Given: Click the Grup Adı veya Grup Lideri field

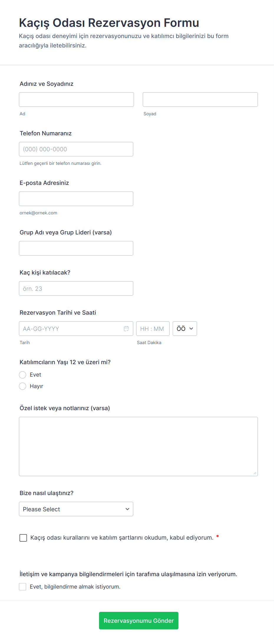Looking at the screenshot, I should pos(76,248).
